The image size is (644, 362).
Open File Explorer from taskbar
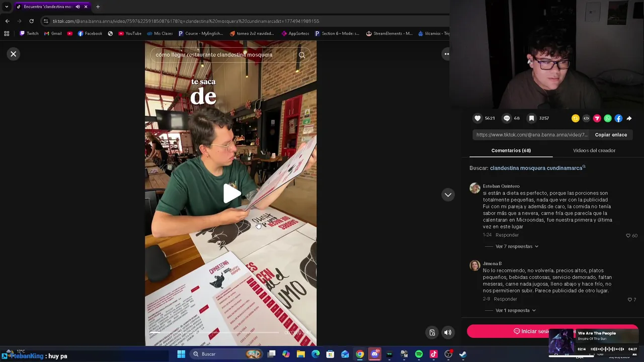click(x=301, y=354)
